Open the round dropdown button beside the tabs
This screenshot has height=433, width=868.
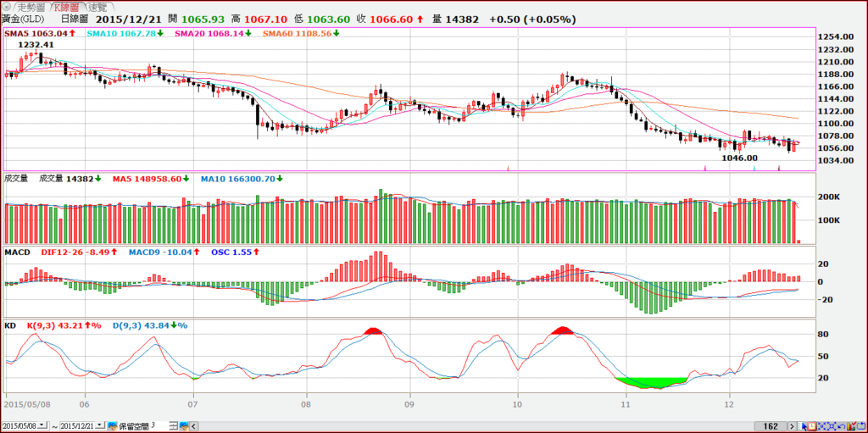[x=6, y=7]
